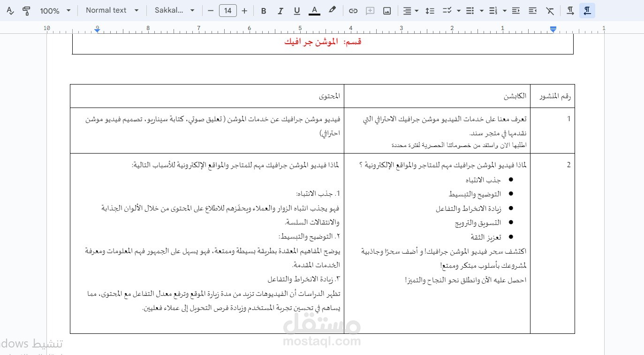
Task: Click the heading 'قسم: الموشن جرافيك'
Action: click(323, 42)
